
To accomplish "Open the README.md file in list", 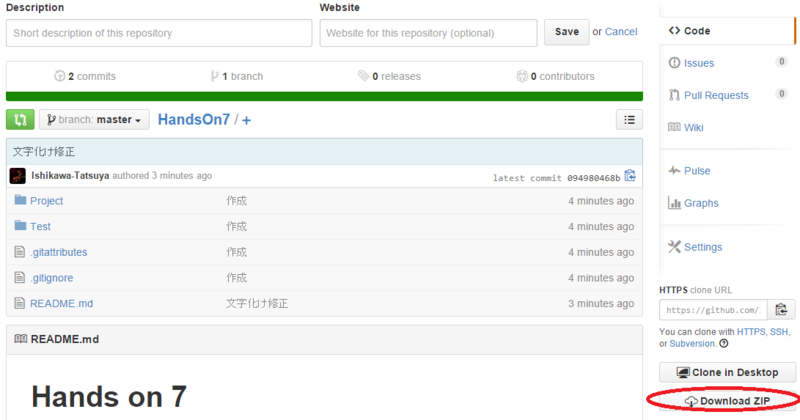I will pyautogui.click(x=61, y=304).
